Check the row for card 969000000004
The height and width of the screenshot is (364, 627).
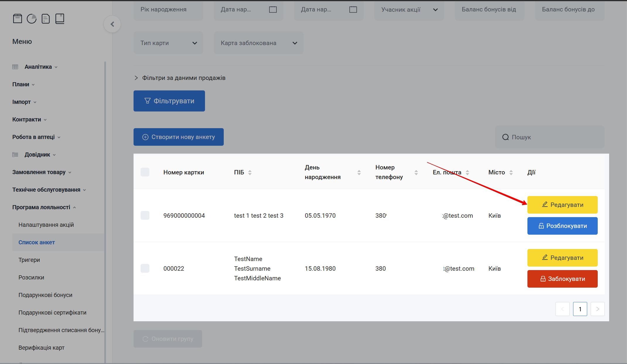(145, 215)
